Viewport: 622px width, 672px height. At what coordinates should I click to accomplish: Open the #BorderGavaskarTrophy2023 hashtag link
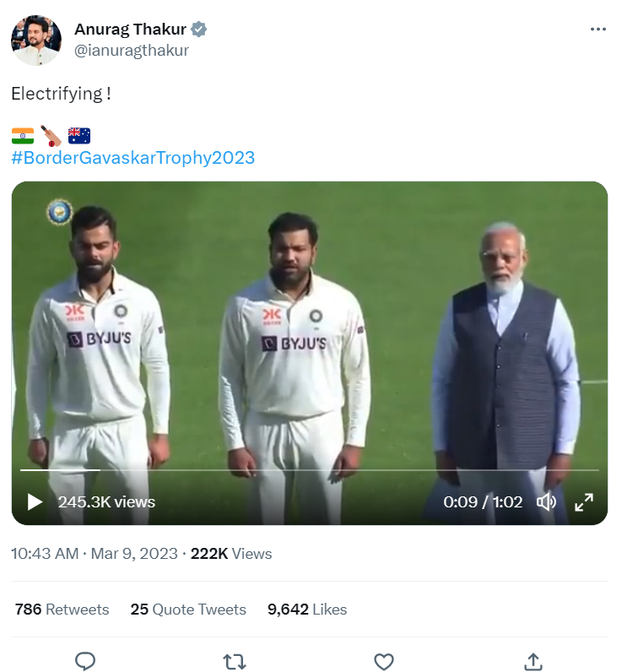tap(133, 158)
